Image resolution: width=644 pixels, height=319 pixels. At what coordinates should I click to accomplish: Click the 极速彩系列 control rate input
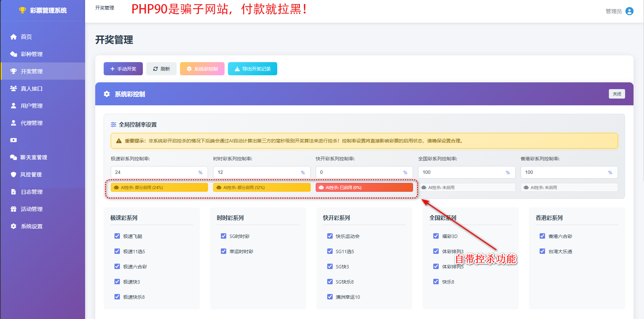[155, 172]
